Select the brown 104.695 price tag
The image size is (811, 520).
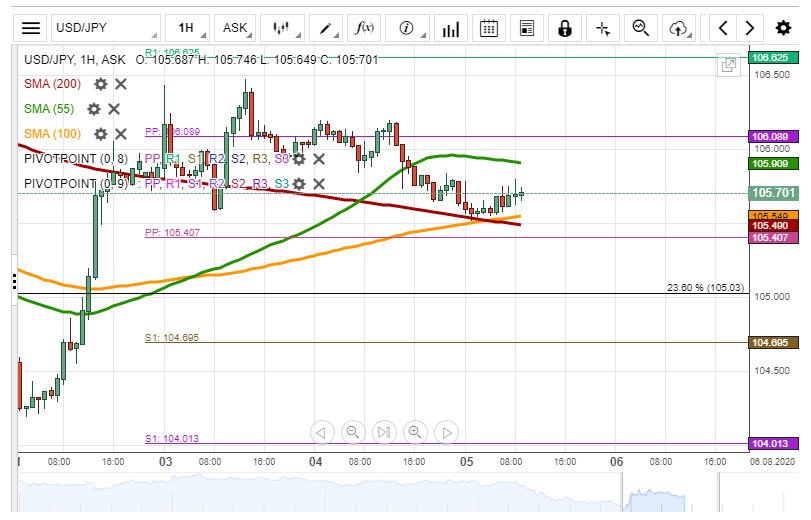pos(773,343)
